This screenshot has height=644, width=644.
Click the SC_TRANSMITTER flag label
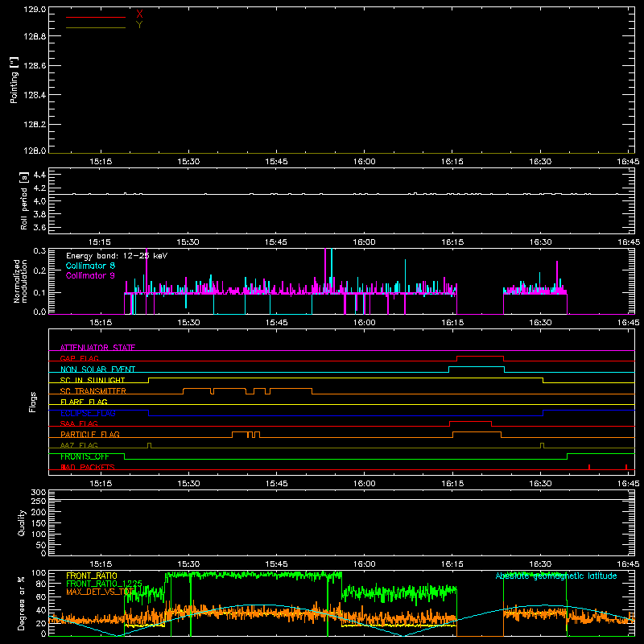[93, 391]
